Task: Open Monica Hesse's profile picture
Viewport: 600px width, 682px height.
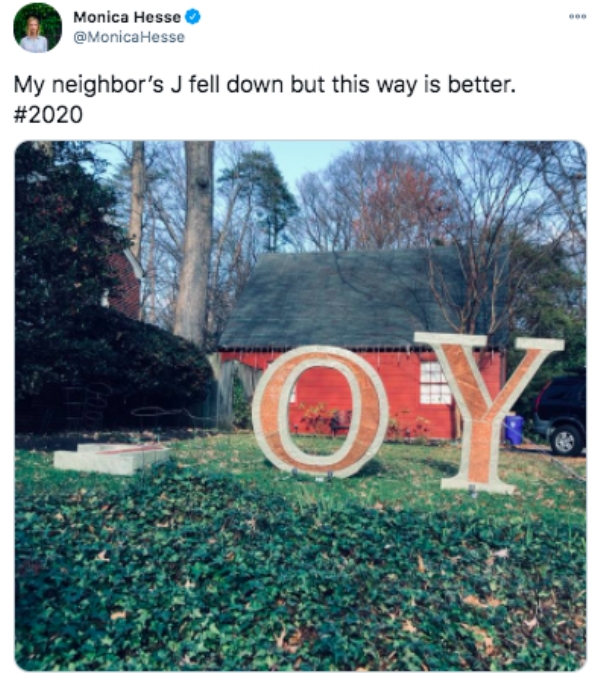Action: [37, 27]
